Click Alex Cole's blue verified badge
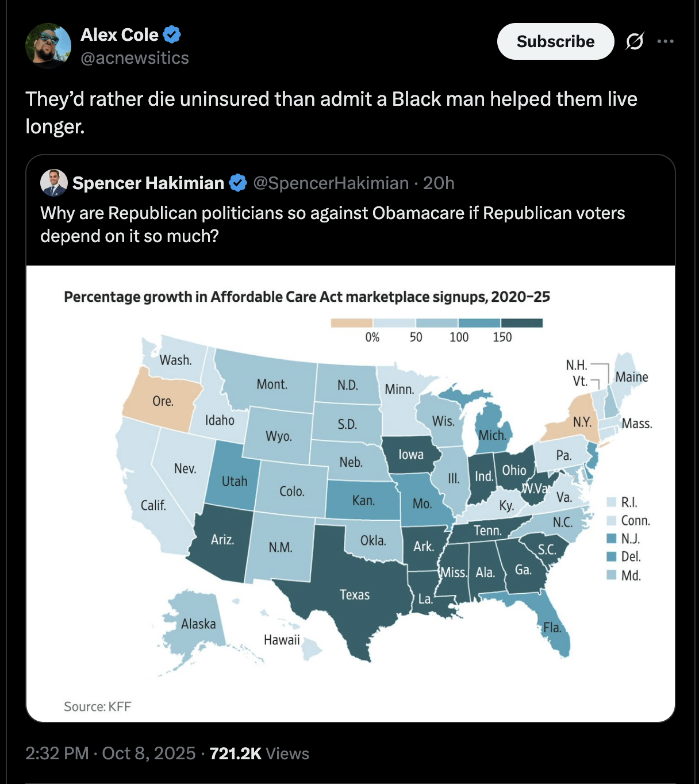The height and width of the screenshot is (784, 699). 172,35
